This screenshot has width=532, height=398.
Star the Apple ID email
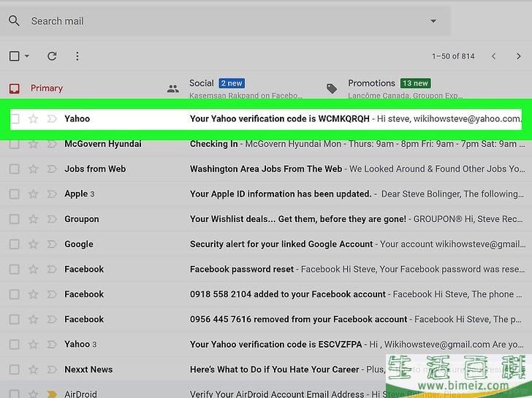click(33, 194)
